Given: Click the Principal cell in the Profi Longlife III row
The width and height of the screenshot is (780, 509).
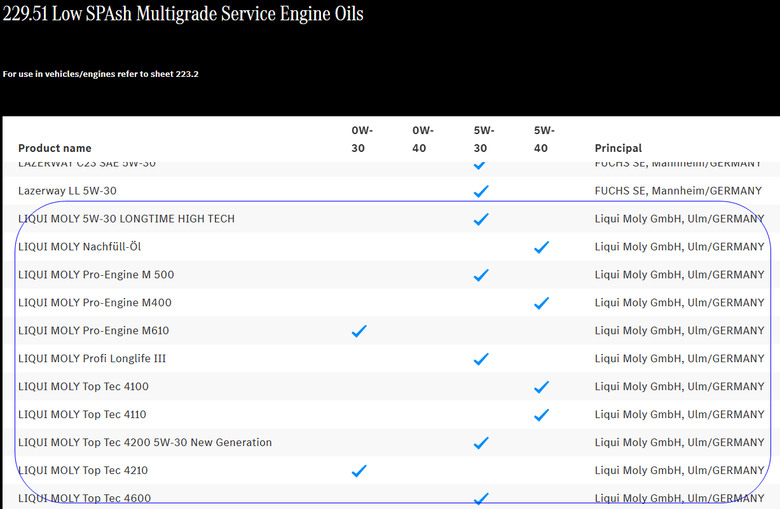Looking at the screenshot, I should 680,359.
